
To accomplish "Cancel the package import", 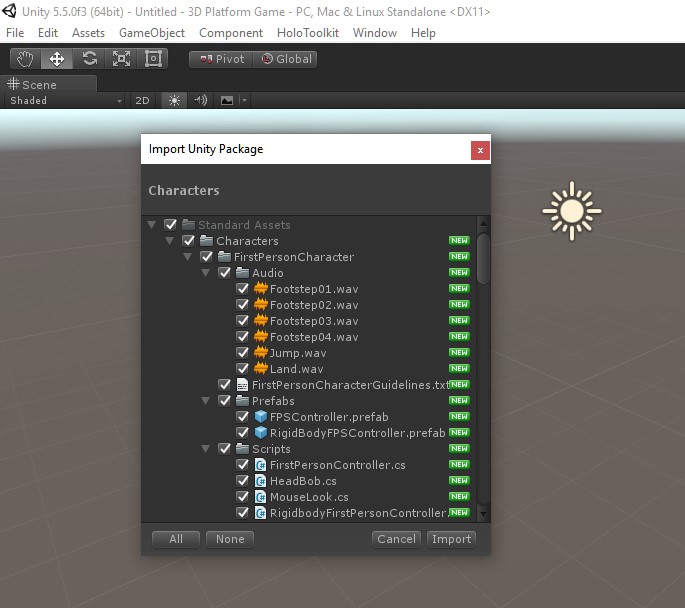I will coord(396,539).
